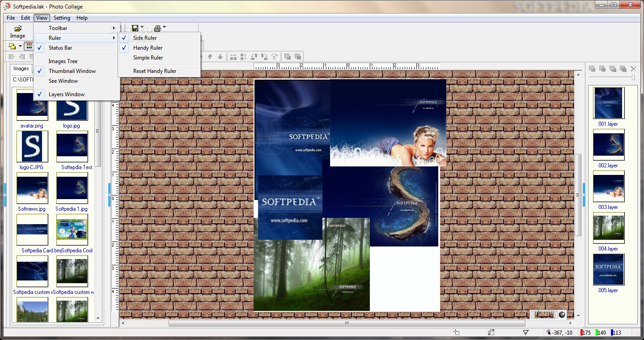
Task: Collapse the images panel using its blue handle
Action: [x=109, y=195]
